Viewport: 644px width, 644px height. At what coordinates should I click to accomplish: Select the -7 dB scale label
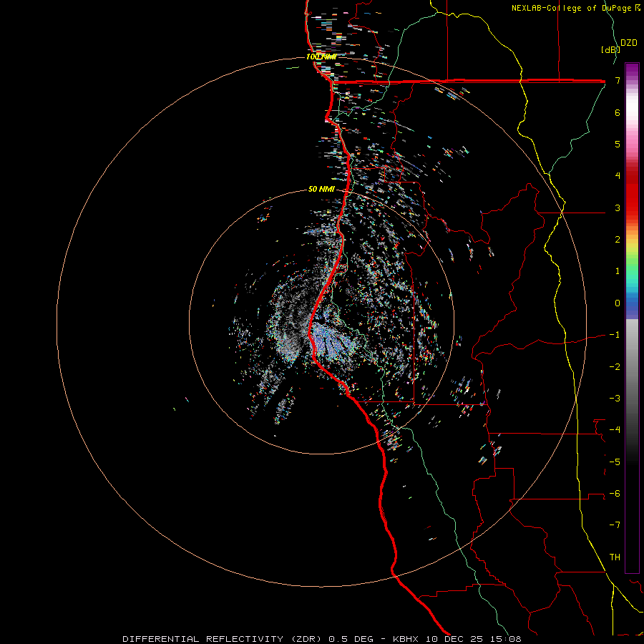[615, 525]
